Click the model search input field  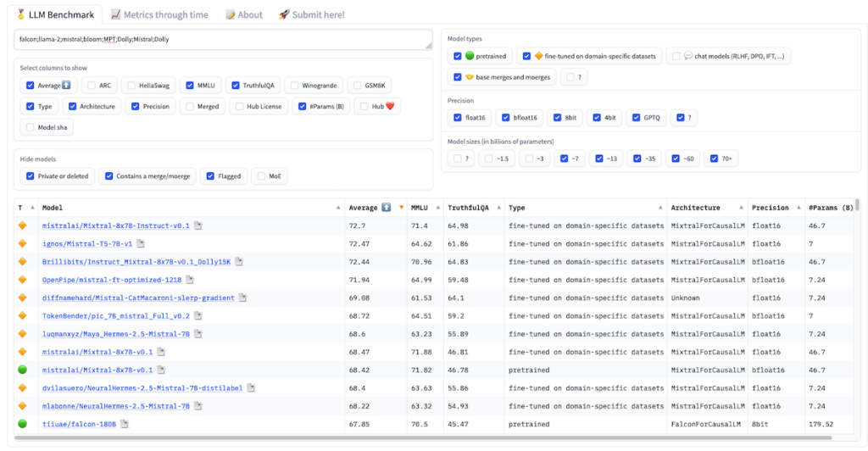tap(223, 40)
